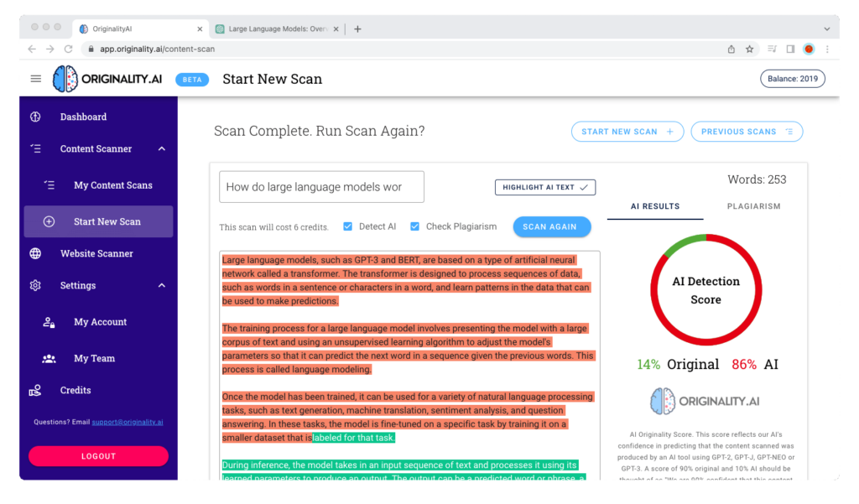Select Start New Scan in sidebar
This screenshot has height=504, width=859.
click(99, 221)
